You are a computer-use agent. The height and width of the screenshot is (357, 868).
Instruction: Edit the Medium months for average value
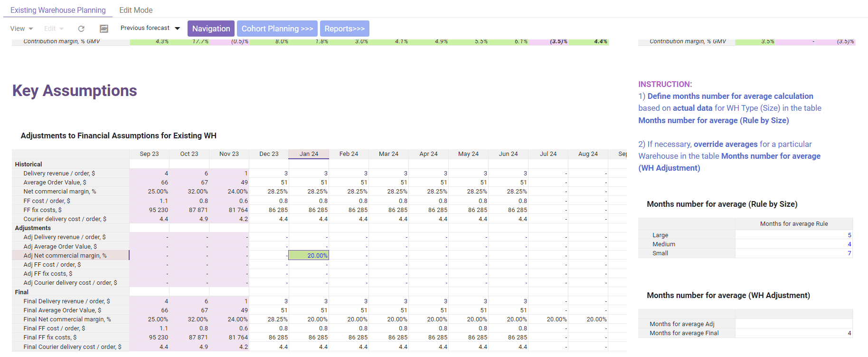coord(793,244)
